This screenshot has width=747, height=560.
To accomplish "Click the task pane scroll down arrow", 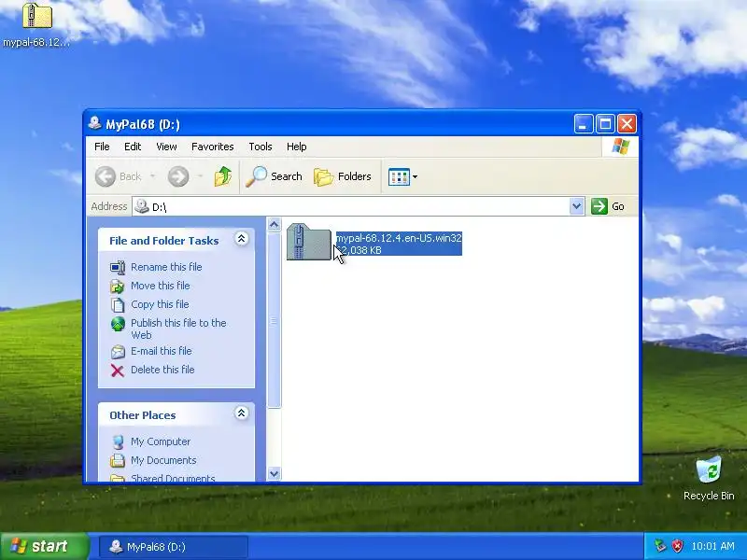I will [274, 473].
